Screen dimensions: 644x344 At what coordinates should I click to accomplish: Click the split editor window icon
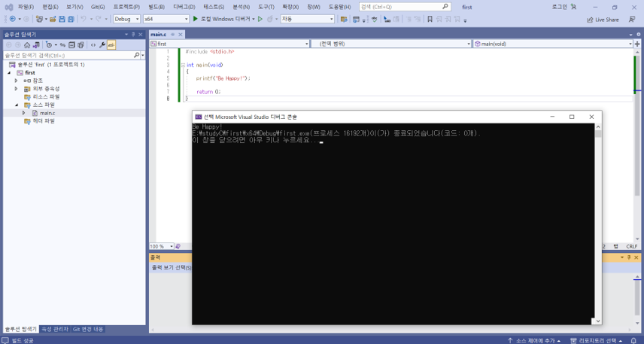coord(637,44)
